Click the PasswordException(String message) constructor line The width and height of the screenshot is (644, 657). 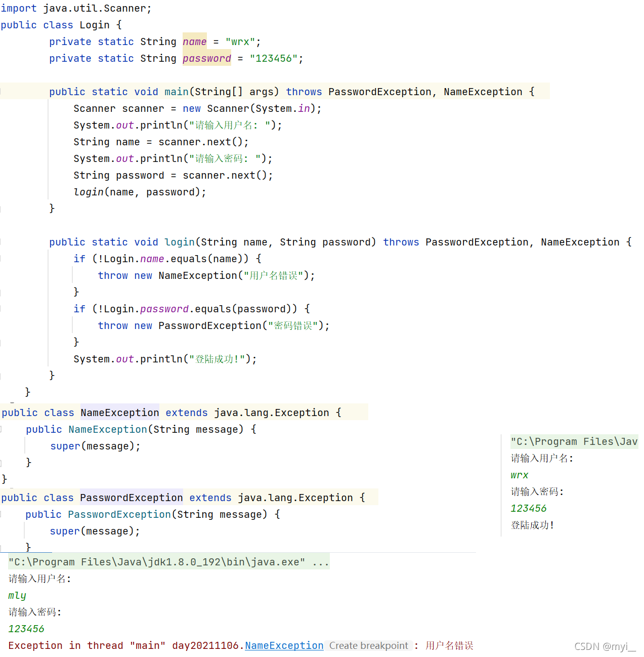pyautogui.click(x=153, y=514)
